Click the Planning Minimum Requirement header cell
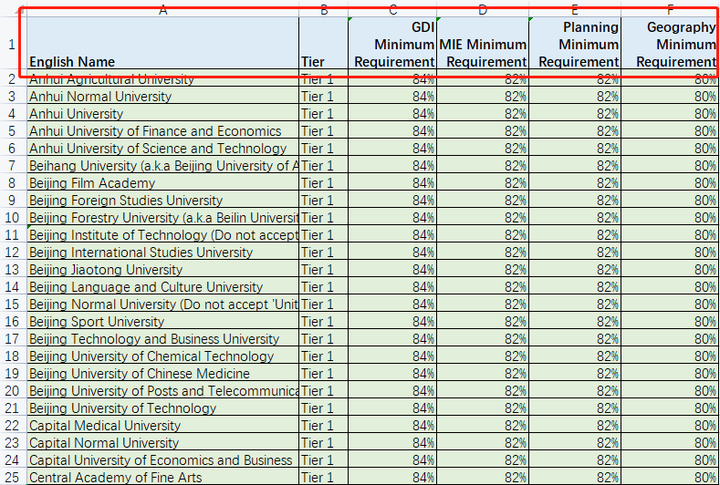Screen dimensions: 720x485 (x=575, y=44)
